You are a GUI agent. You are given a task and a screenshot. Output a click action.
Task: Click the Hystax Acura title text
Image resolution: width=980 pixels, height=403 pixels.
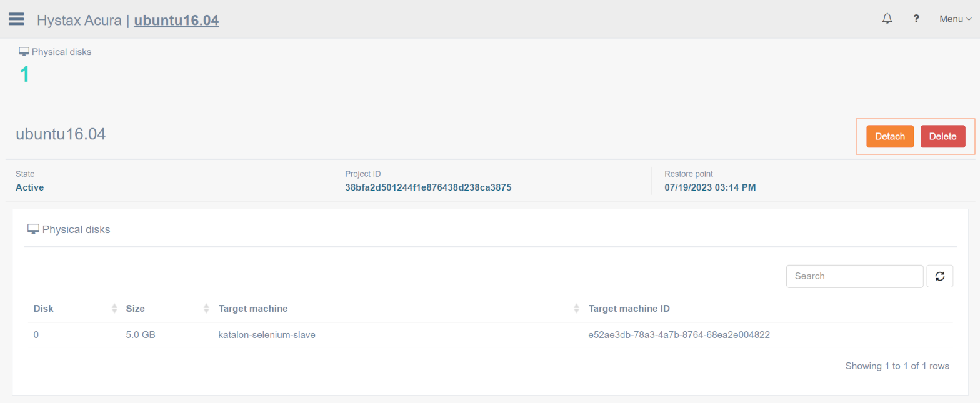click(79, 20)
